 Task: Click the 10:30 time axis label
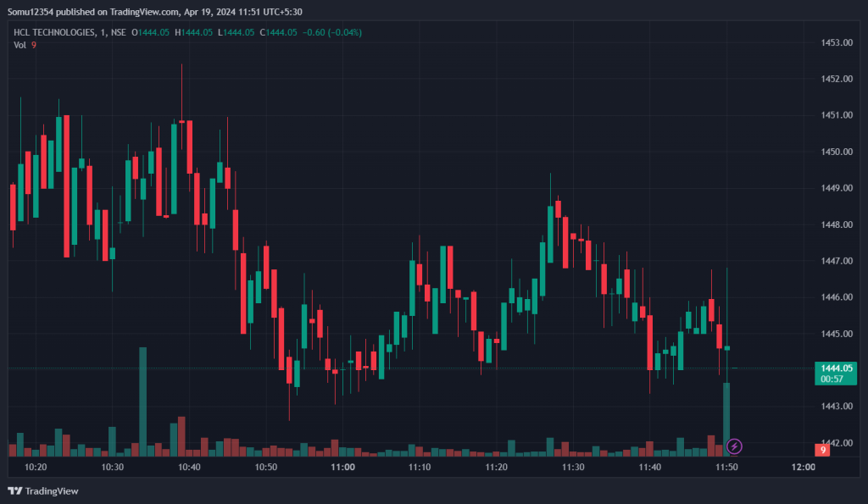(113, 467)
